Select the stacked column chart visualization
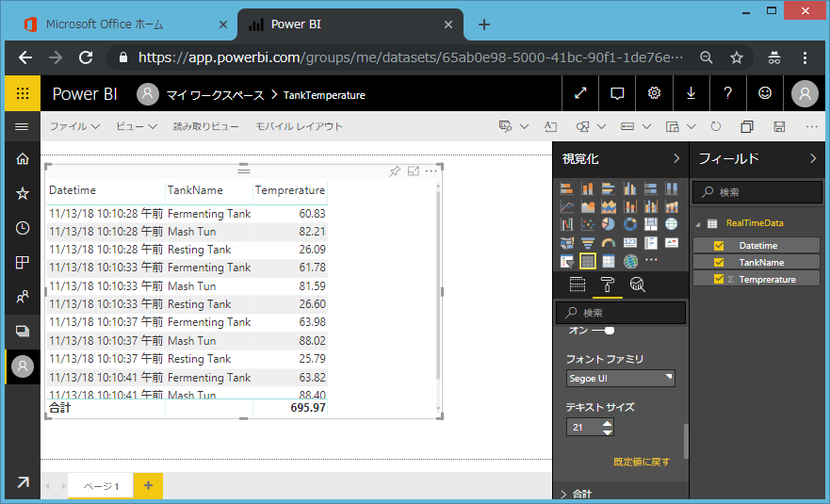 pyautogui.click(x=588, y=188)
